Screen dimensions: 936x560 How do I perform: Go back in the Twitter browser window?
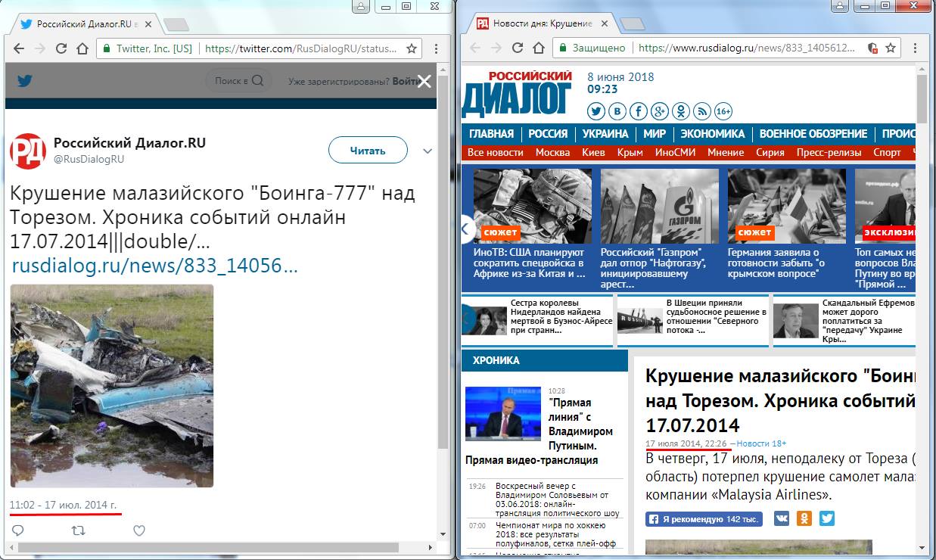[20, 48]
